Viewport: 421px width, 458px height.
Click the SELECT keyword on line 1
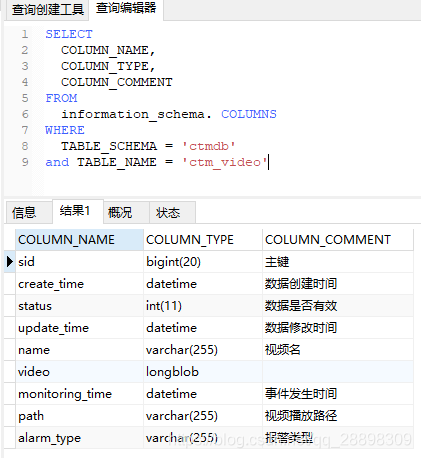pos(69,34)
